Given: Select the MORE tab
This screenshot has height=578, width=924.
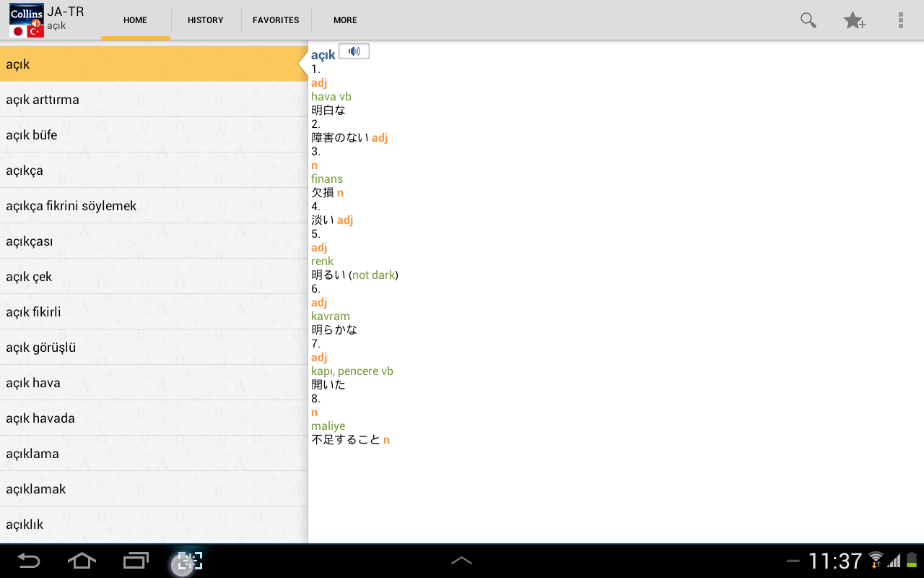Looking at the screenshot, I should pyautogui.click(x=345, y=20).
